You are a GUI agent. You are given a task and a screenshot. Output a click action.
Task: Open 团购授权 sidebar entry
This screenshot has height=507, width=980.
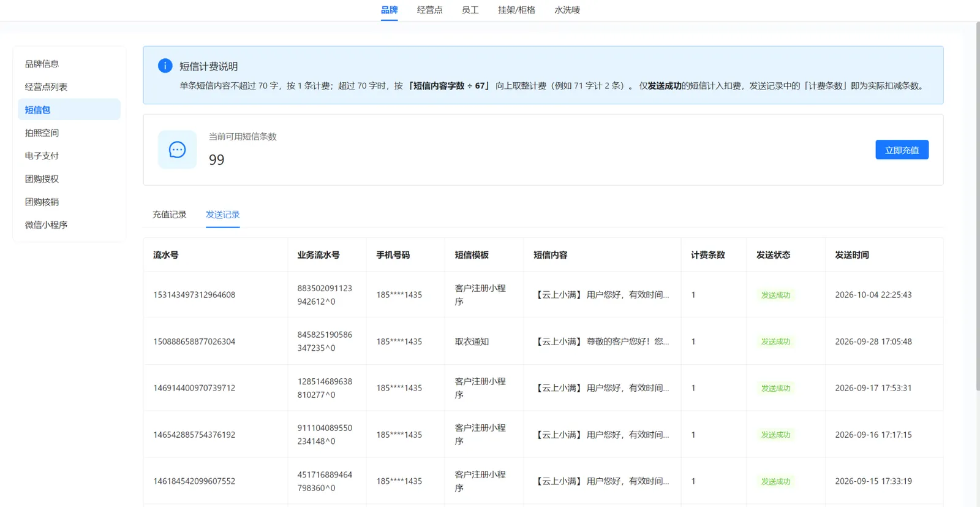(x=69, y=178)
